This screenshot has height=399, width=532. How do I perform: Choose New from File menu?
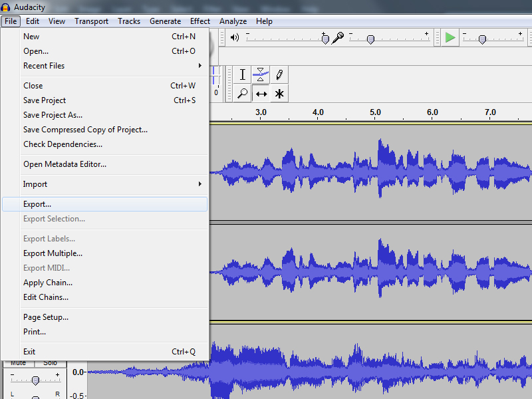point(105,37)
